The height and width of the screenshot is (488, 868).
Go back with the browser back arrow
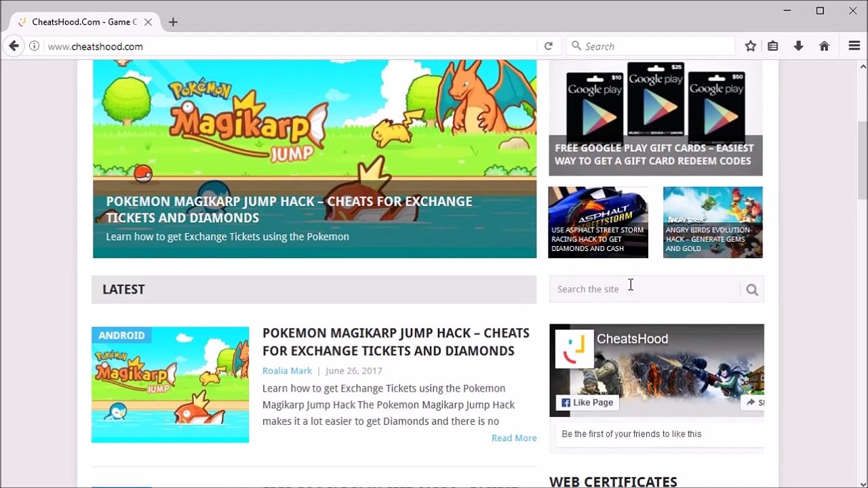pyautogui.click(x=14, y=46)
